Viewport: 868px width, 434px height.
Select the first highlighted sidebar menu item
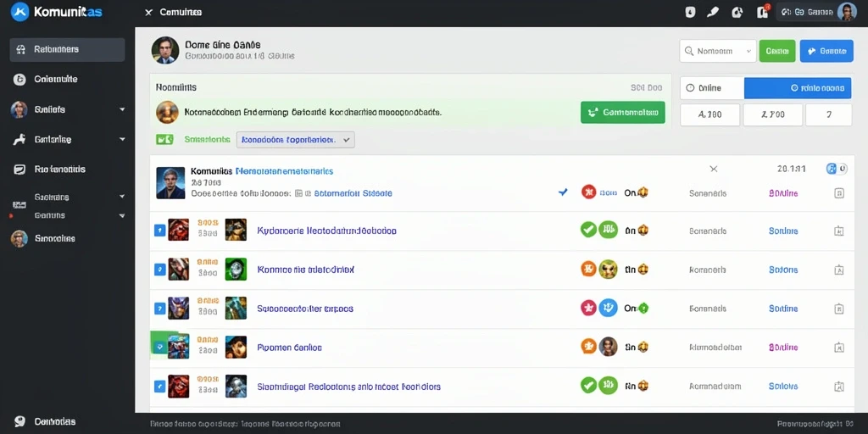68,49
